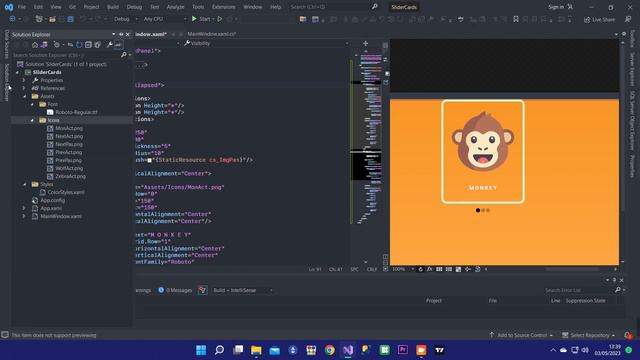Click the Search Solution Explorer input field
The image size is (640, 360).
pos(66,55)
